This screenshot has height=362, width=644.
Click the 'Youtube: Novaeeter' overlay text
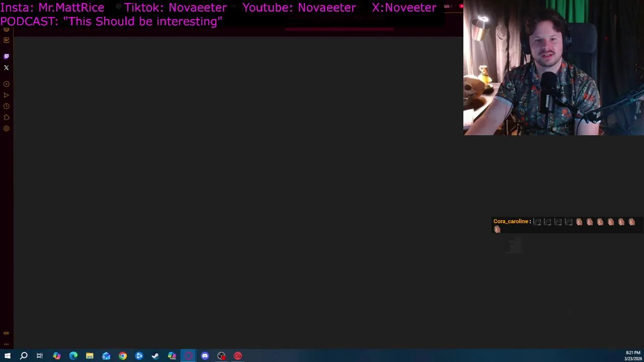point(299,8)
